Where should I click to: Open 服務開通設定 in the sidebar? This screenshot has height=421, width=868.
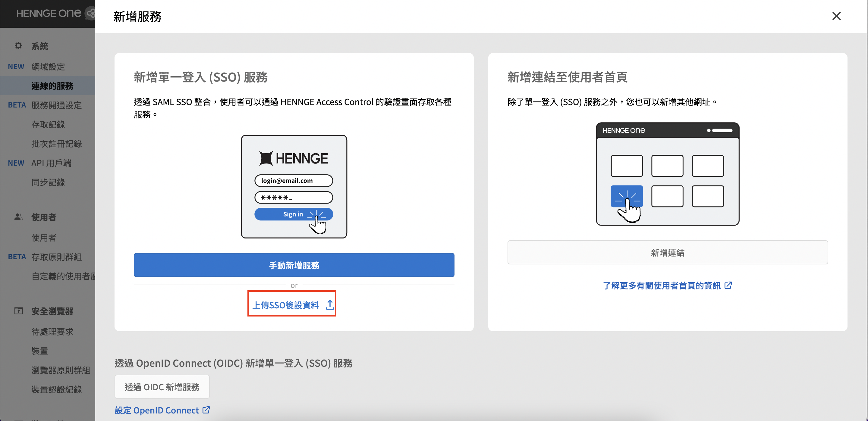[57, 105]
